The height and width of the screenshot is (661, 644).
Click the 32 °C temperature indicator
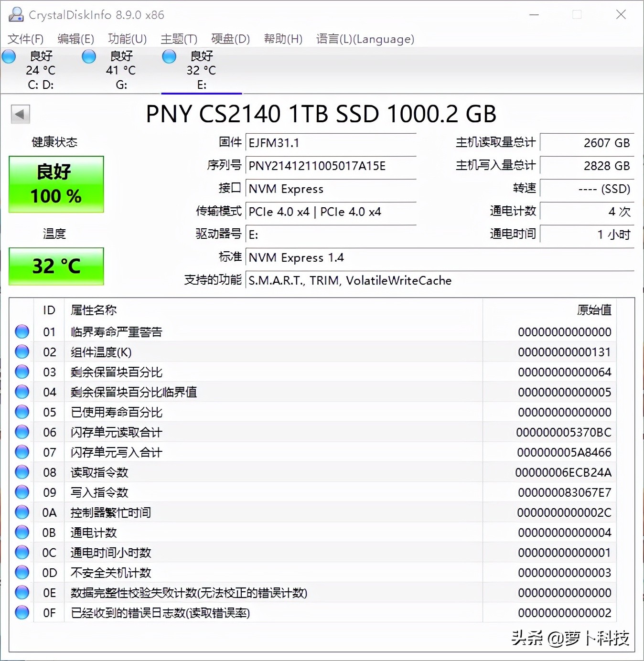[x=56, y=266]
